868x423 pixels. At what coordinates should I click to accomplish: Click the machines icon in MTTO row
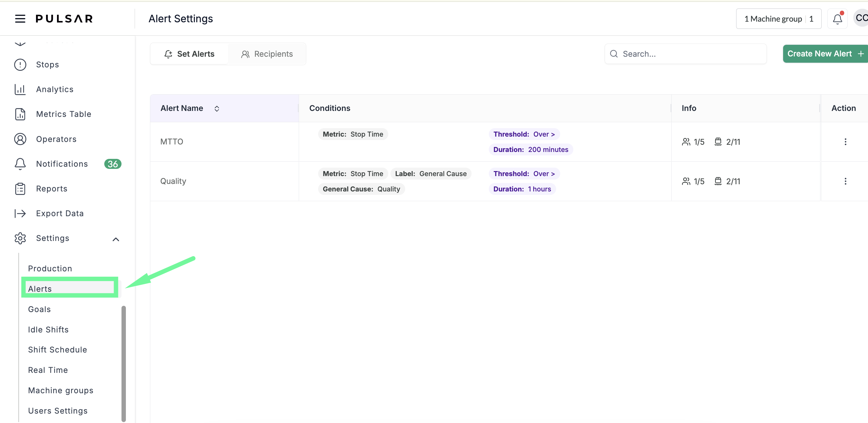[x=718, y=142]
